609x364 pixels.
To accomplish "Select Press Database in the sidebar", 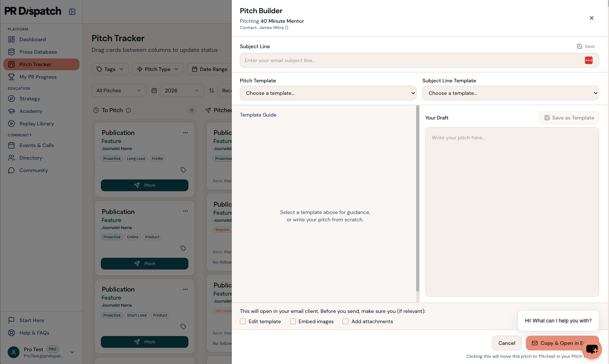I will click(x=38, y=52).
